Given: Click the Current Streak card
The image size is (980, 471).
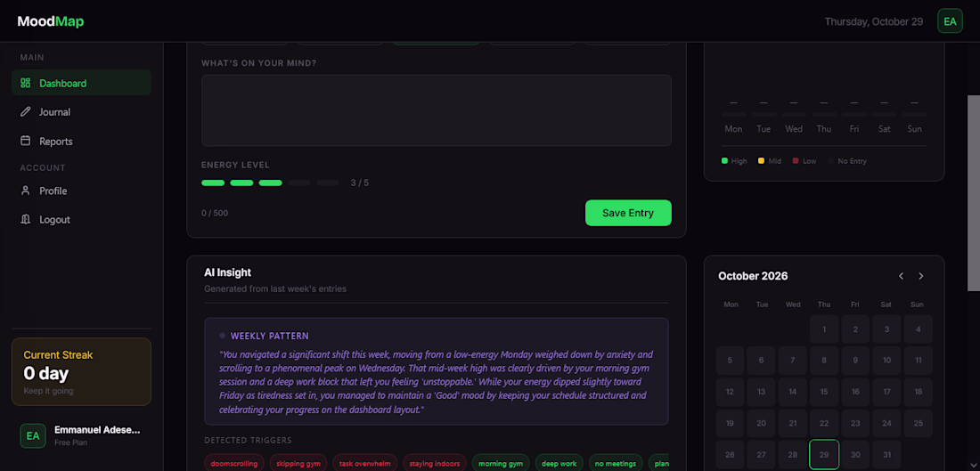Looking at the screenshot, I should point(81,371).
